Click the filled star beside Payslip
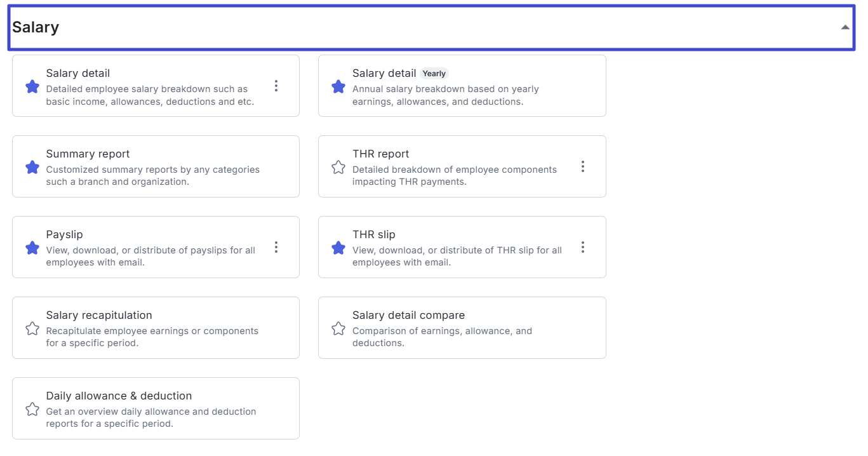Image resolution: width=868 pixels, height=456 pixels. click(32, 248)
